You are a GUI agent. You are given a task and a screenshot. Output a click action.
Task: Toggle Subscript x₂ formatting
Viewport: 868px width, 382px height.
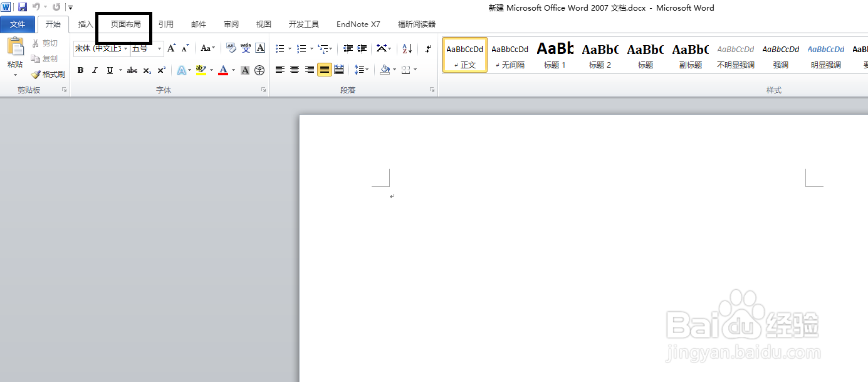(x=147, y=70)
